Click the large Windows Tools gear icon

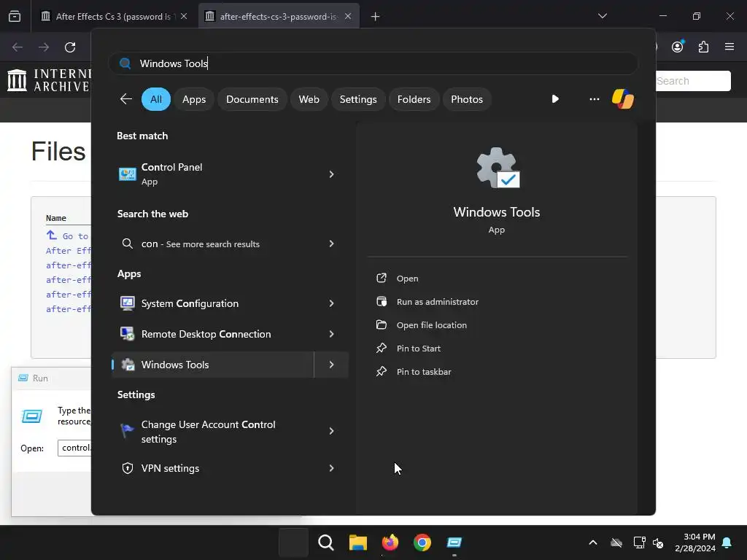pos(498,168)
